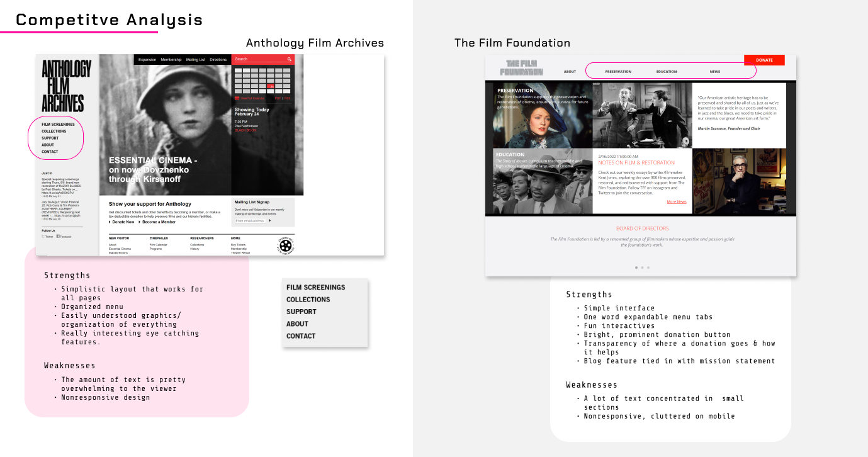
Task: Open EDUCATION tab in Film Foundation nav
Action: pos(667,72)
